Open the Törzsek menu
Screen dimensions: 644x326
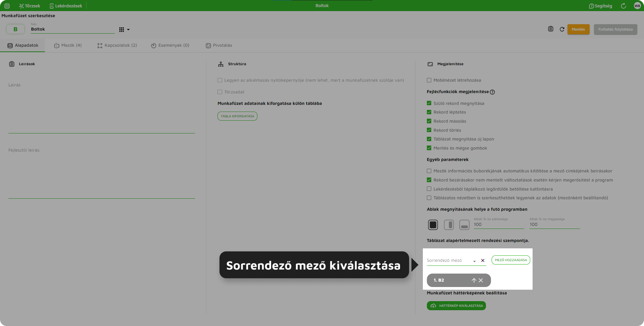pyautogui.click(x=30, y=6)
